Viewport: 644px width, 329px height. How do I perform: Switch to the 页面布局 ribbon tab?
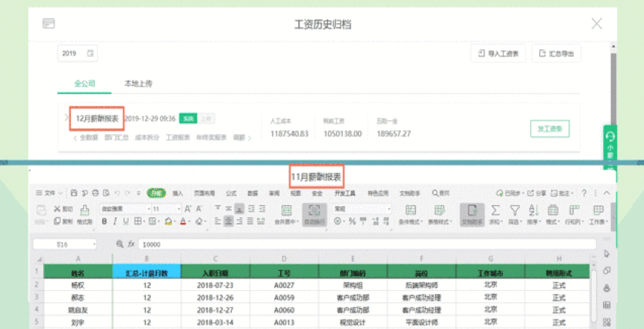tap(205, 193)
